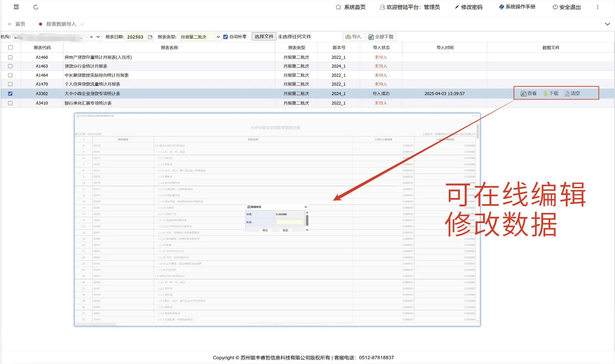
Task: Click 安全退出 logout power icon
Action: pyautogui.click(x=555, y=7)
